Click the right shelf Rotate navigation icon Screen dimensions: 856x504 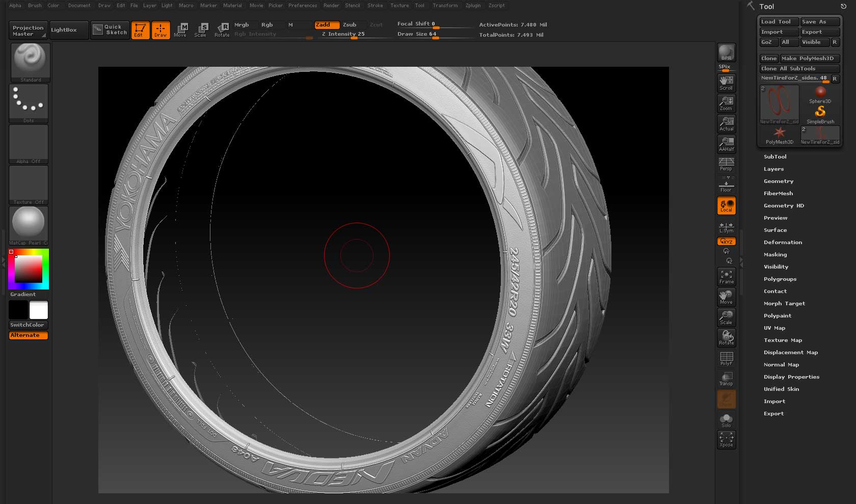[x=726, y=338]
